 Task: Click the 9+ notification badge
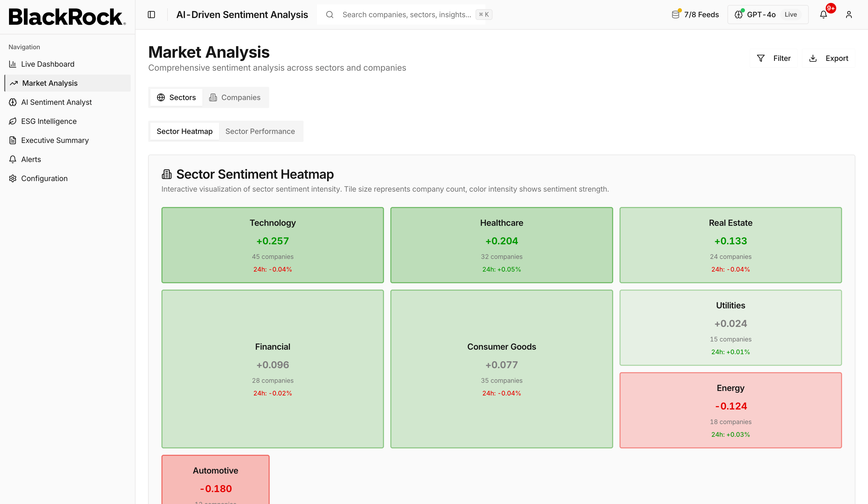pos(831,8)
